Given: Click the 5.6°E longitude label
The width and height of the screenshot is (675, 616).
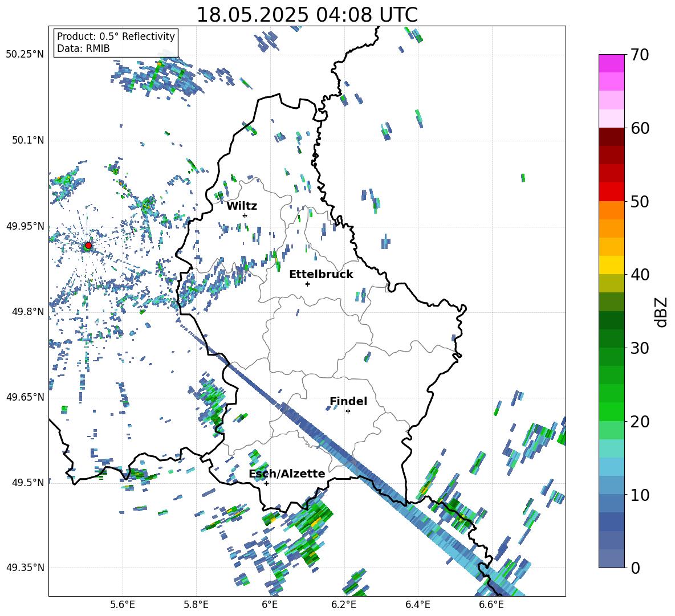Looking at the screenshot, I should tap(123, 605).
